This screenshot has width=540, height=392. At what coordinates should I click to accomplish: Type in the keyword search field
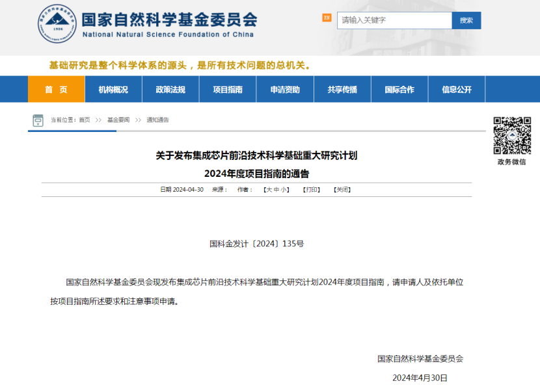(x=394, y=20)
